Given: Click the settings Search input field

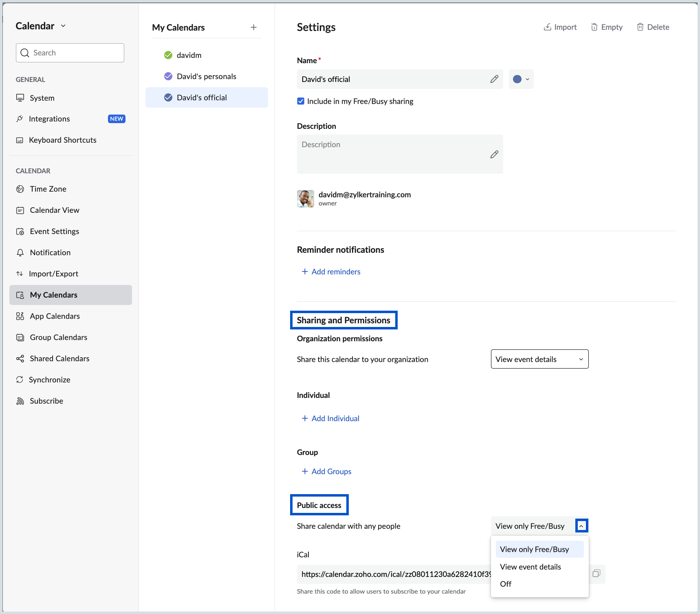Looking at the screenshot, I should point(70,53).
